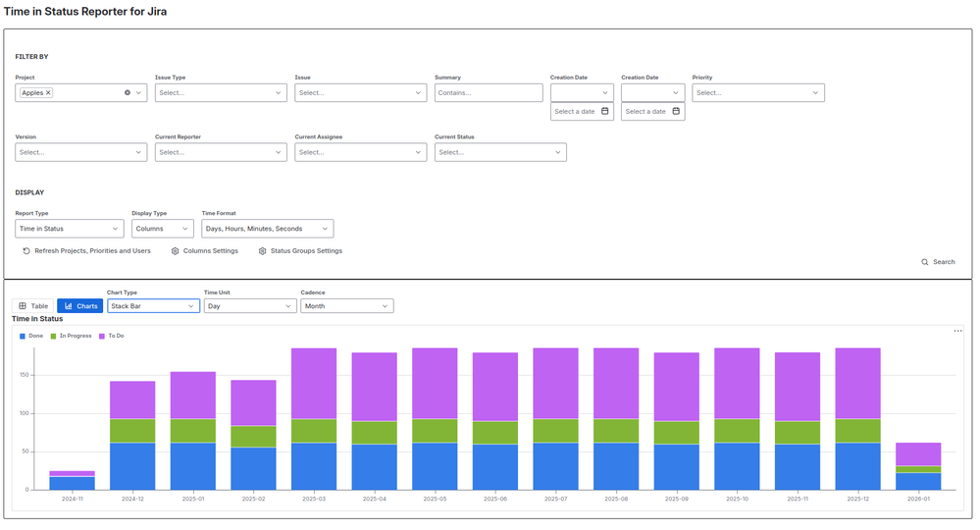
Task: Switch to the Charts view
Action: pos(80,306)
